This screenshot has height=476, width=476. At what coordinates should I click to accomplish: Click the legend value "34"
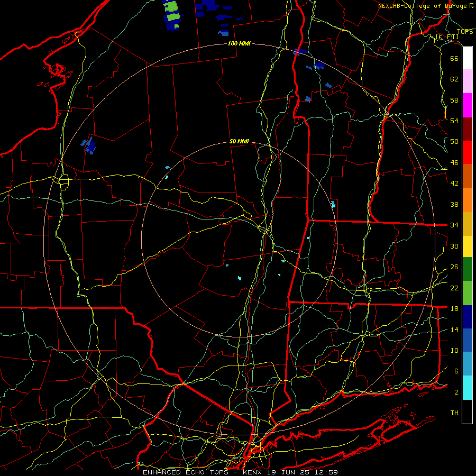pos(454,225)
